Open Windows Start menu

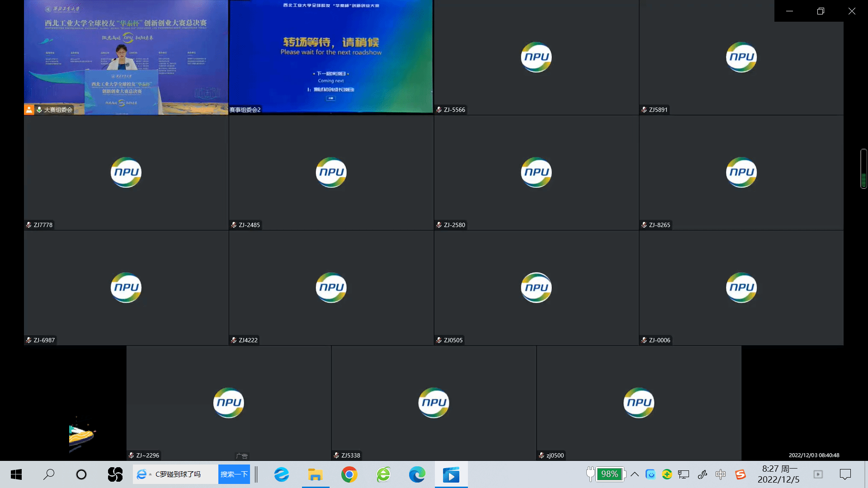tap(16, 474)
